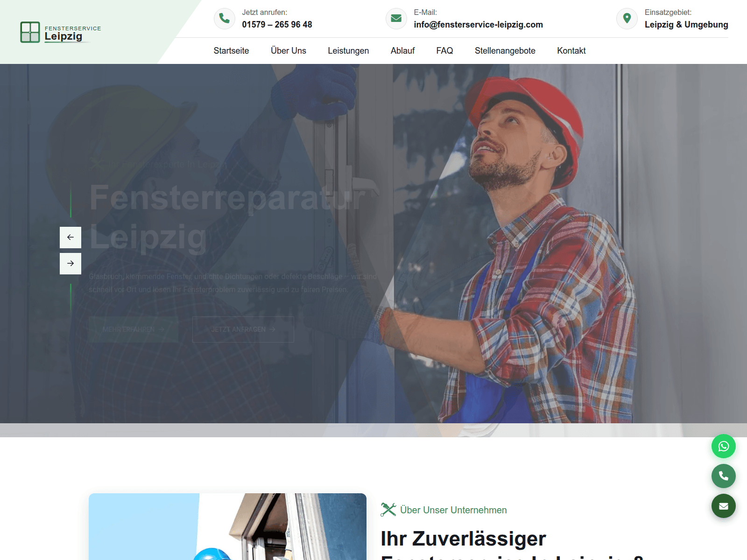
Task: Tap the floating dark green email button
Action: click(x=724, y=506)
